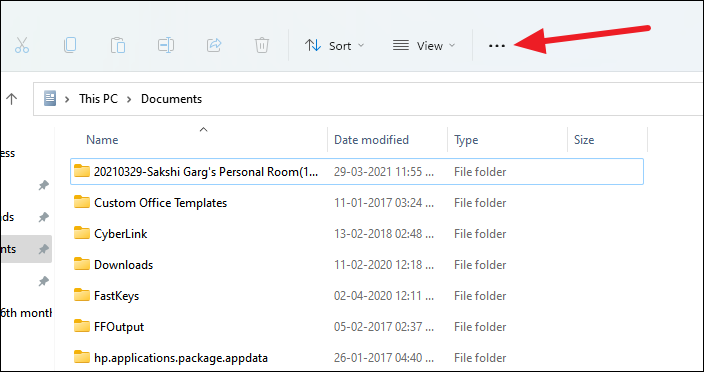The width and height of the screenshot is (704, 372).
Task: Click the Paste clipboard icon
Action: tap(118, 45)
